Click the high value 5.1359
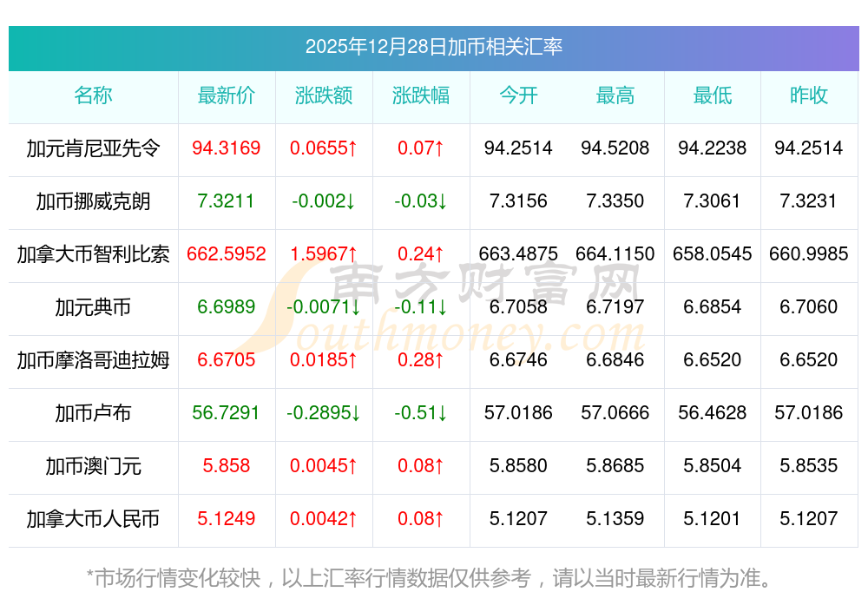This screenshot has width=868, height=605. pyautogui.click(x=615, y=519)
